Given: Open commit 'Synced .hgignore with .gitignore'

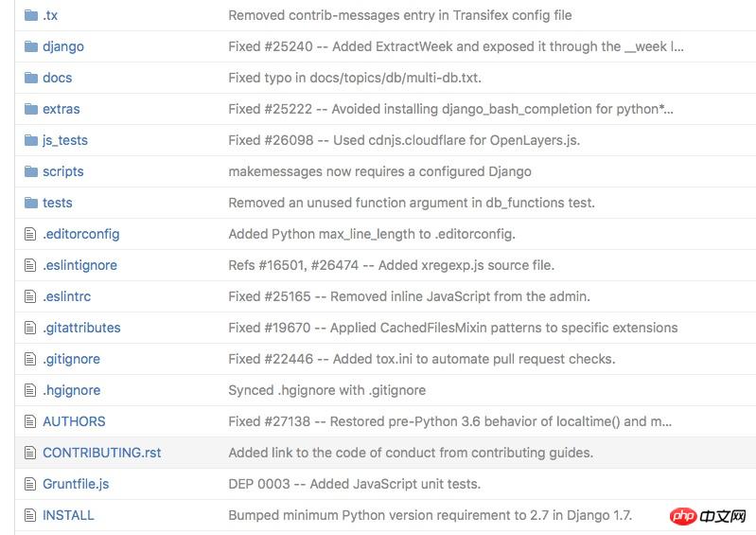Looking at the screenshot, I should [326, 390].
